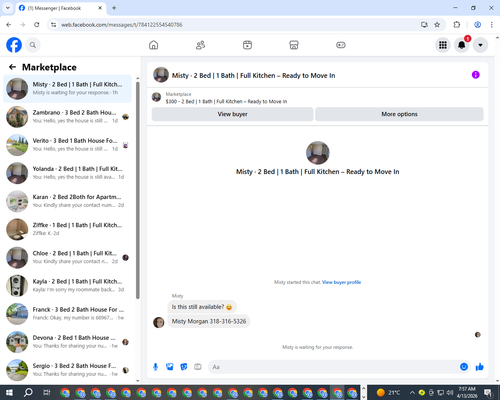
Task: Open Chloe 2 Bed 1 Bath conversation
Action: click(x=67, y=258)
